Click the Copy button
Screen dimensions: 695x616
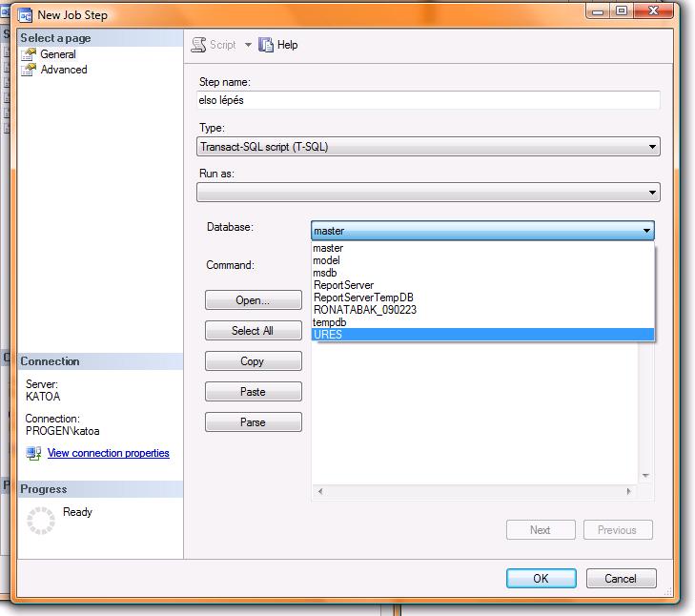tap(253, 361)
